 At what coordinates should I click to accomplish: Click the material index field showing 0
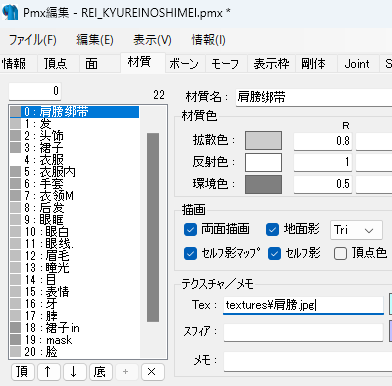pyautogui.click(x=35, y=91)
